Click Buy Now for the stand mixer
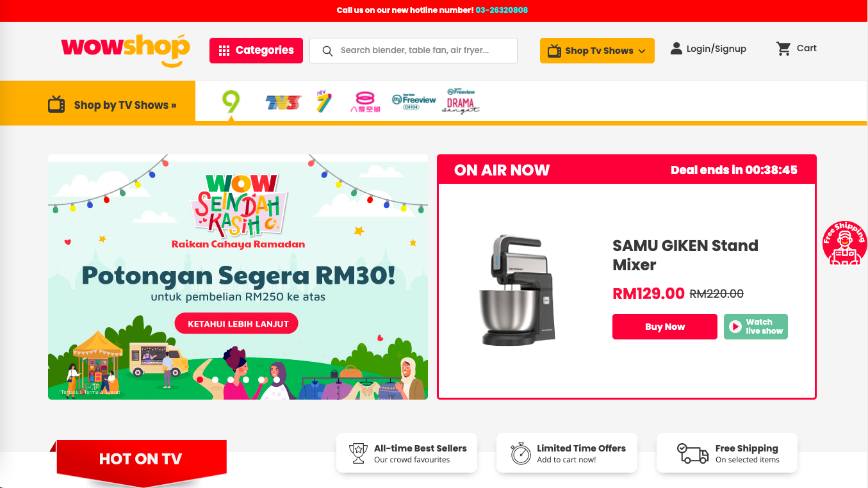Viewport: 868px width, 488px height. (665, 327)
